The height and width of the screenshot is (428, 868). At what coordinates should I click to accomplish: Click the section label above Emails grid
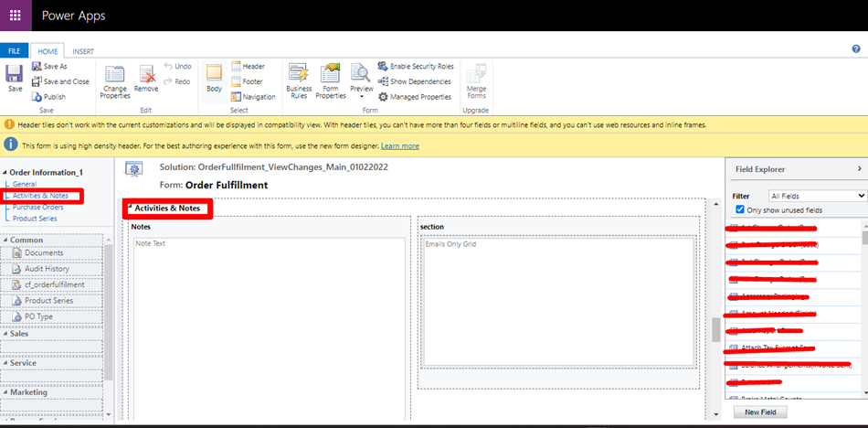432,227
